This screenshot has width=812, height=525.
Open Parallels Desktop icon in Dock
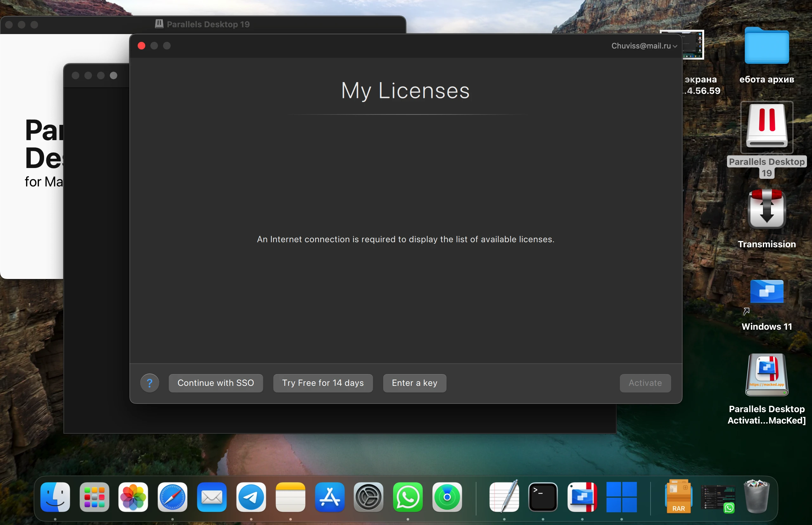(582, 497)
